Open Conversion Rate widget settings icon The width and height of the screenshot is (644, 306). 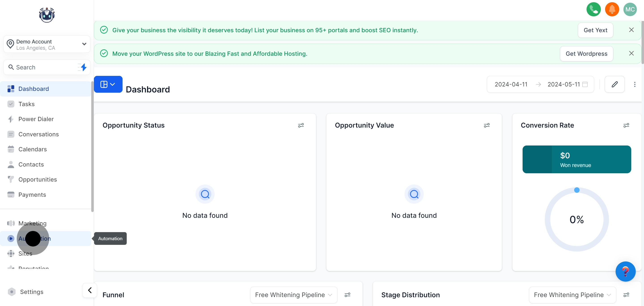pyautogui.click(x=626, y=125)
